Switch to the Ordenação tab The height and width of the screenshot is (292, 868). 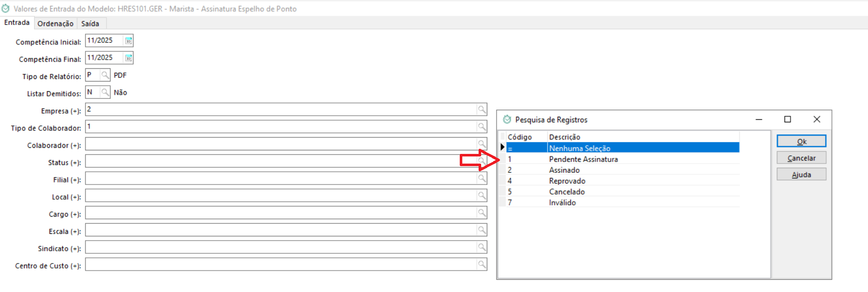pos(56,23)
